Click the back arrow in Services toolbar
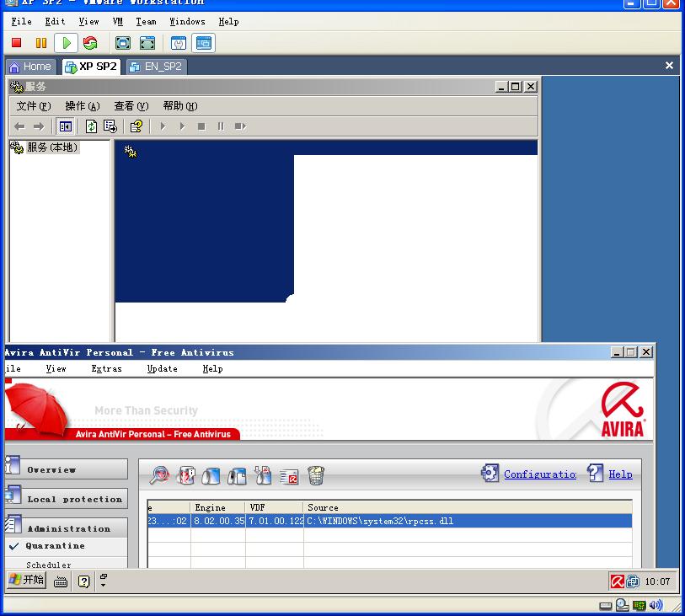685x616 pixels. [x=19, y=126]
